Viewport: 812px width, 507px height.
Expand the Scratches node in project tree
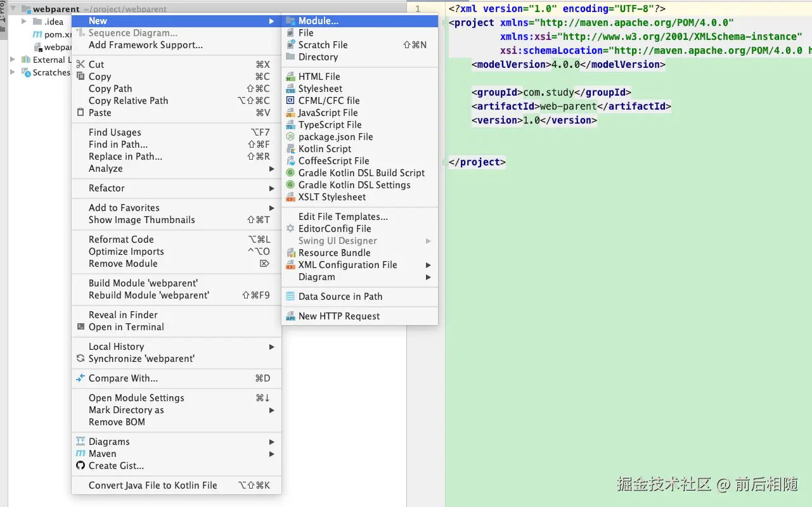[x=12, y=72]
